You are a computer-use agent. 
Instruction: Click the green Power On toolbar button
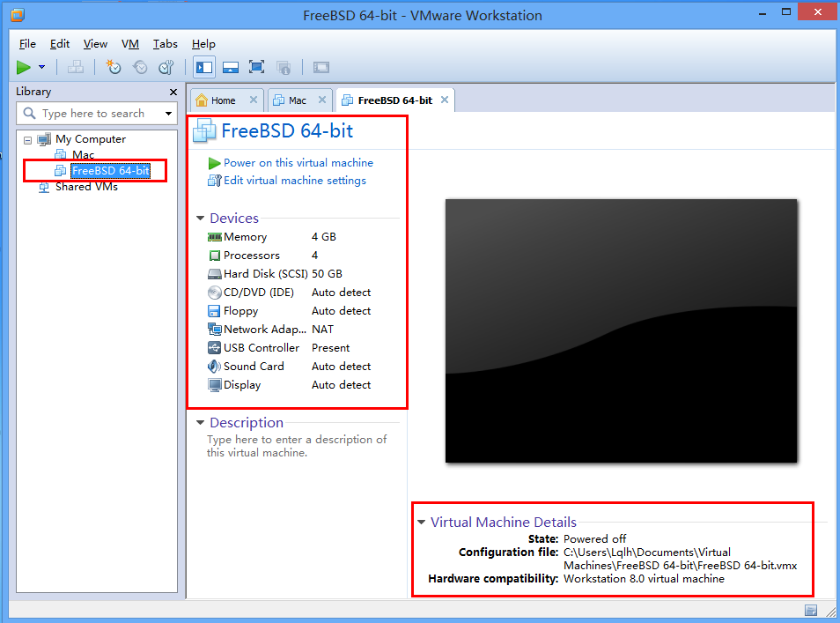tap(23, 68)
